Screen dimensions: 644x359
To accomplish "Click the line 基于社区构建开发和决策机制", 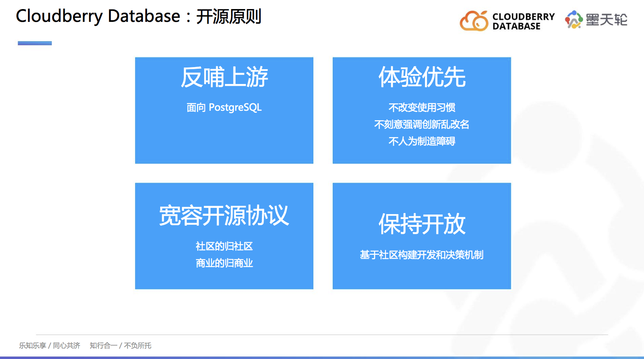I will click(x=422, y=255).
